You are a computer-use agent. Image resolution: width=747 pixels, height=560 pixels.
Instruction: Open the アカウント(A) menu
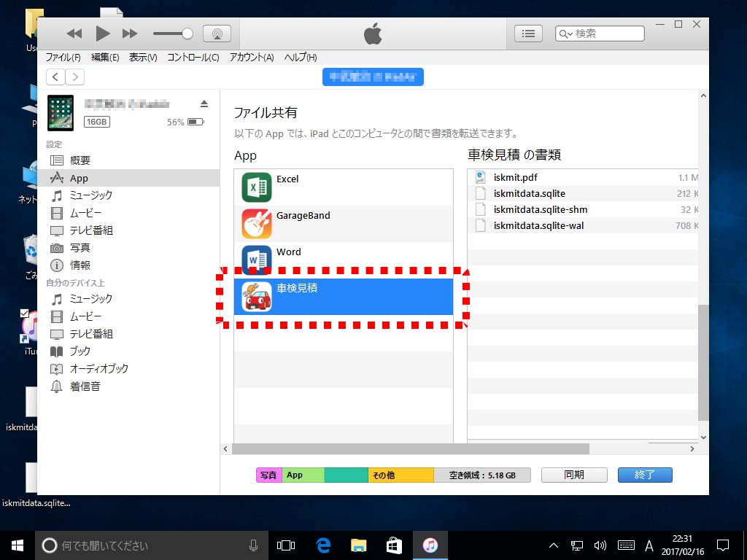[x=251, y=58]
